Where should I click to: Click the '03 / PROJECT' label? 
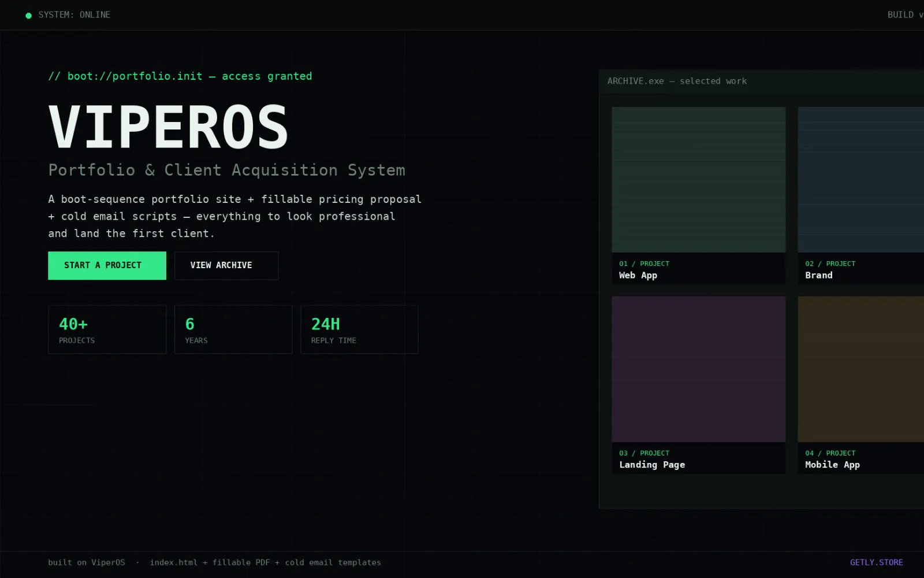pos(644,453)
